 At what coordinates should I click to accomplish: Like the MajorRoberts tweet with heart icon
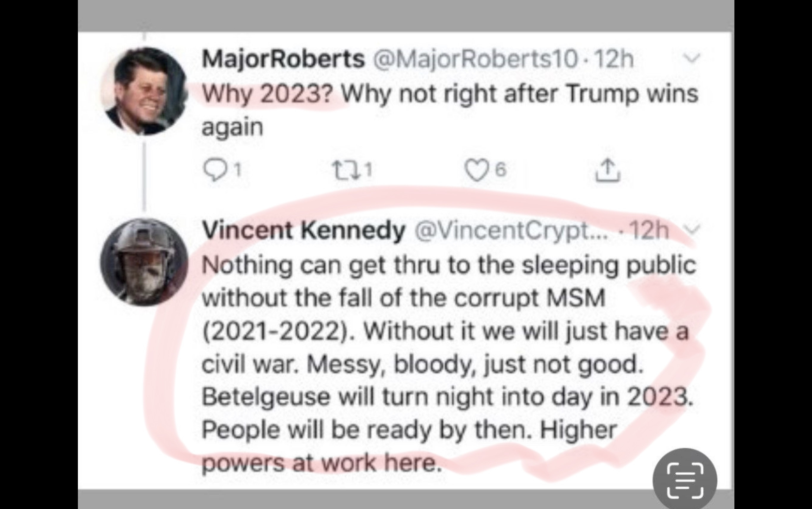point(476,171)
